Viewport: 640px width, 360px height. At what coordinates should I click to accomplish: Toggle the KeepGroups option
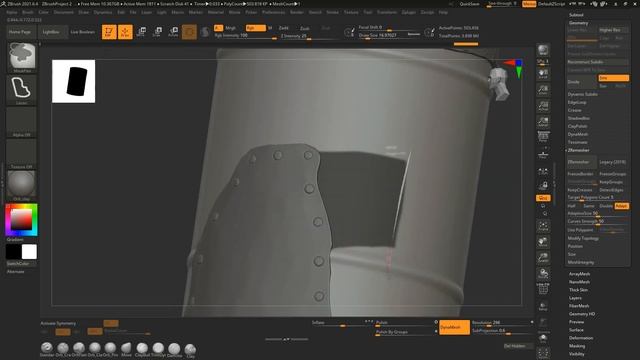pos(611,182)
